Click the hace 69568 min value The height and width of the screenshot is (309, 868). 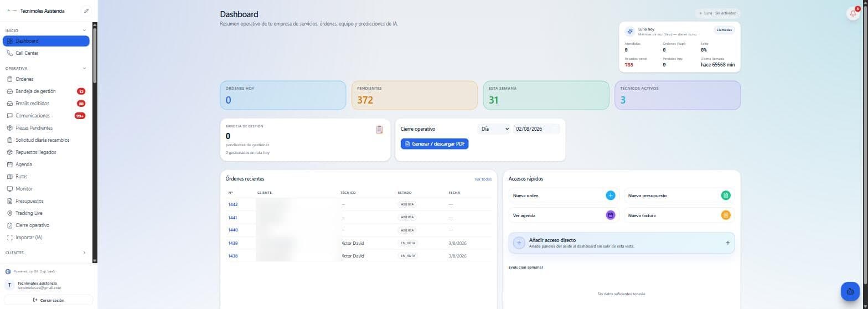pyautogui.click(x=718, y=65)
